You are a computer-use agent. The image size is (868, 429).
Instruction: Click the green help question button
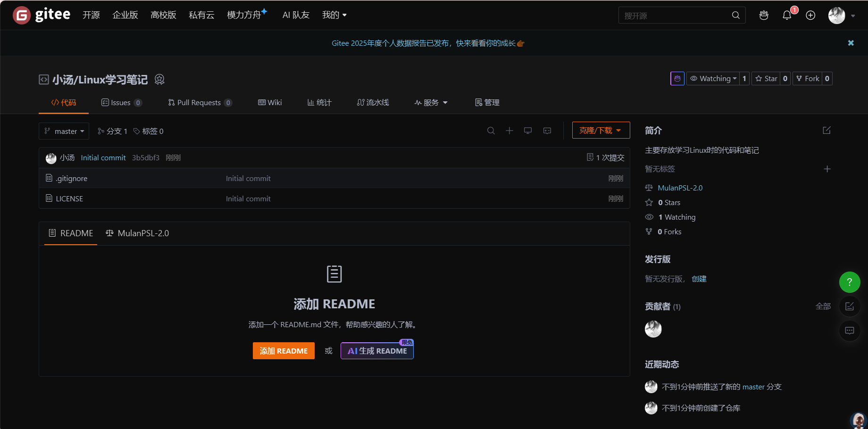[850, 282]
